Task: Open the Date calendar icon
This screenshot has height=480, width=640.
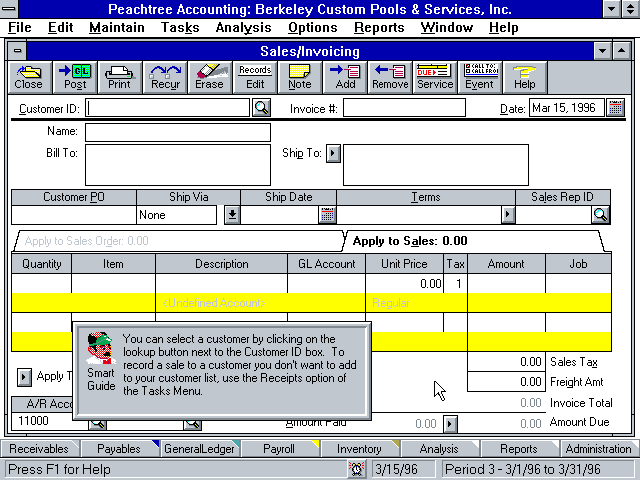Action: [615, 108]
